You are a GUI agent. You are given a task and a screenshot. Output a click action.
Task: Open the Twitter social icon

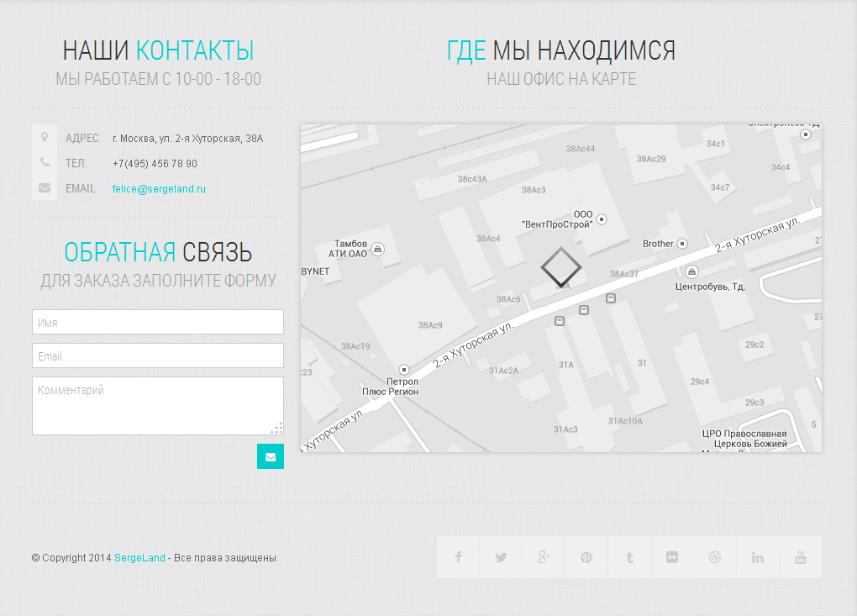(501, 557)
